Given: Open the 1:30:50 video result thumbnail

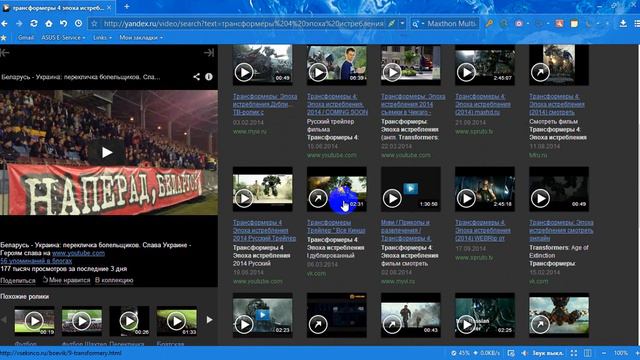Looking at the screenshot, I should (x=411, y=189).
